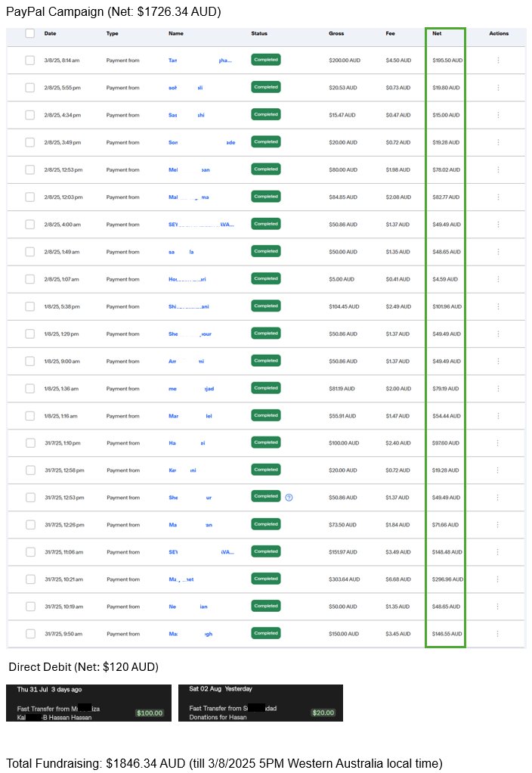Click the gross amount $84.85 AUD
This screenshot has width=532, height=773.
[343, 197]
